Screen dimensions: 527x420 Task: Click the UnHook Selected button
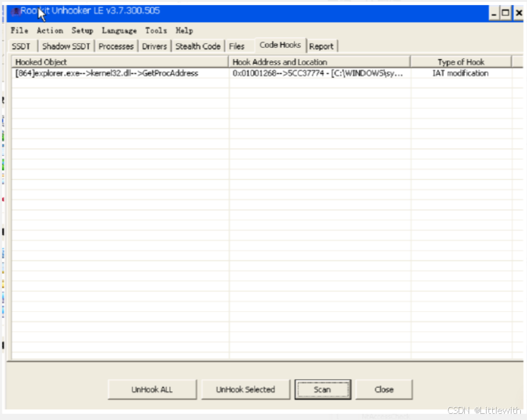tap(245, 390)
